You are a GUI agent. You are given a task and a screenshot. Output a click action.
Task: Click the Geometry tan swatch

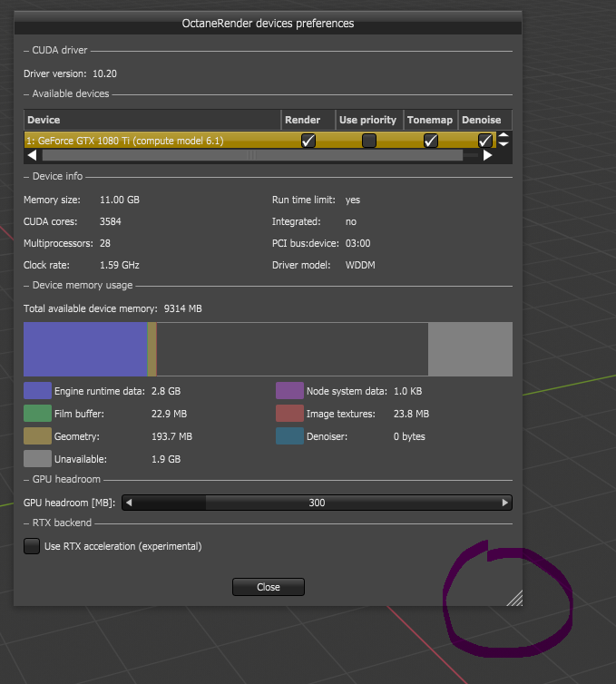click(37, 435)
